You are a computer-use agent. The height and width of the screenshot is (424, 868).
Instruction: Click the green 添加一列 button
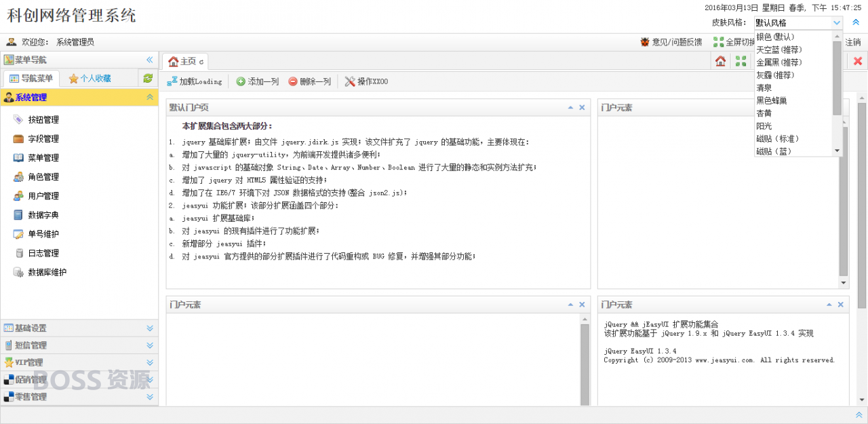(257, 81)
